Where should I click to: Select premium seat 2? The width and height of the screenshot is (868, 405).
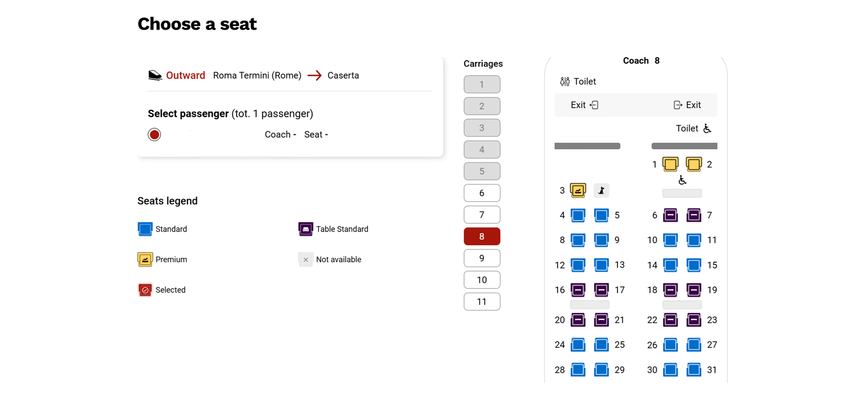[x=693, y=164]
